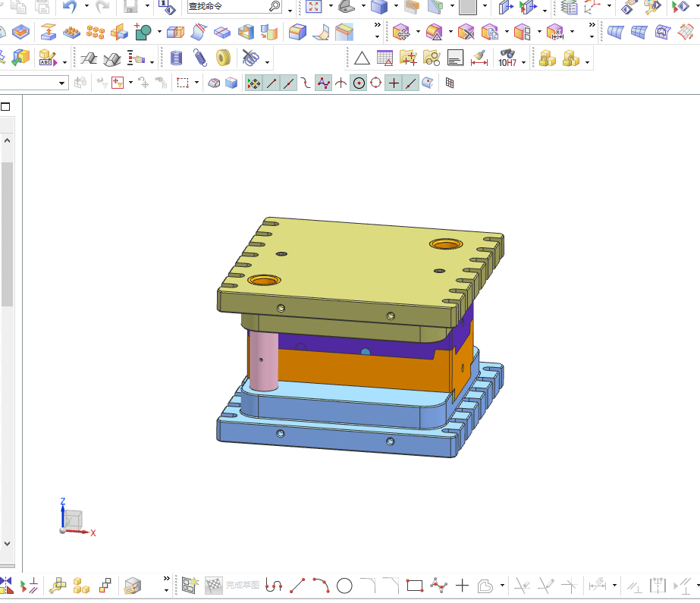Click the left panel scroll up arrow
Screen dimensions: 700x603
point(7,140)
